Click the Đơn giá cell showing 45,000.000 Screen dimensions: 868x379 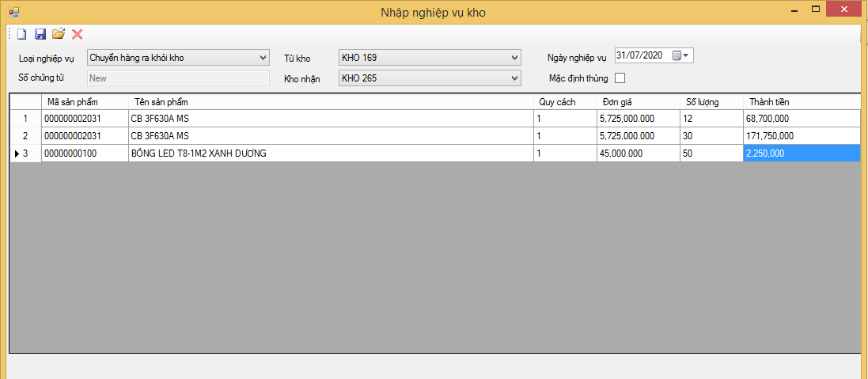[x=637, y=153]
